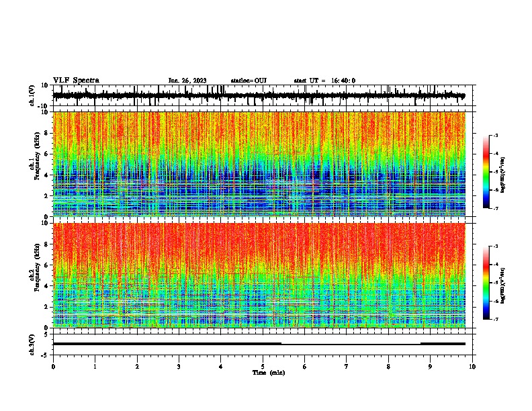Click the "station=OUI" header label
532x411 pixels.
[249, 81]
